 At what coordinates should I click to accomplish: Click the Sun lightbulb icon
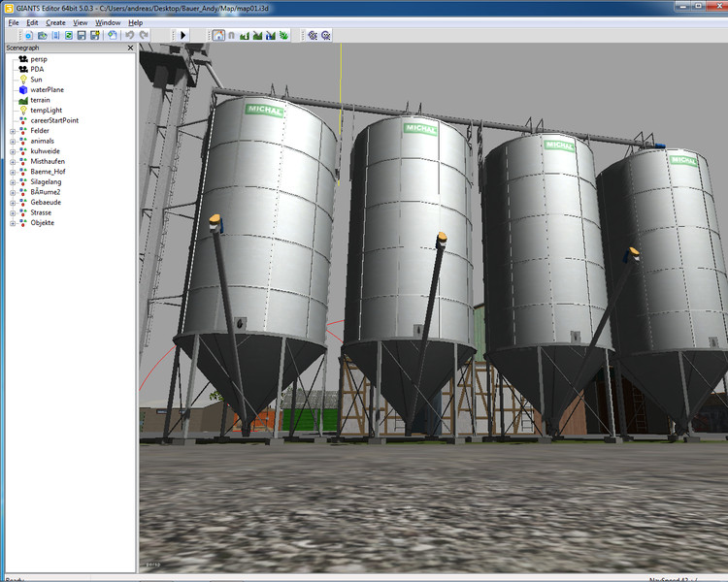tap(23, 80)
